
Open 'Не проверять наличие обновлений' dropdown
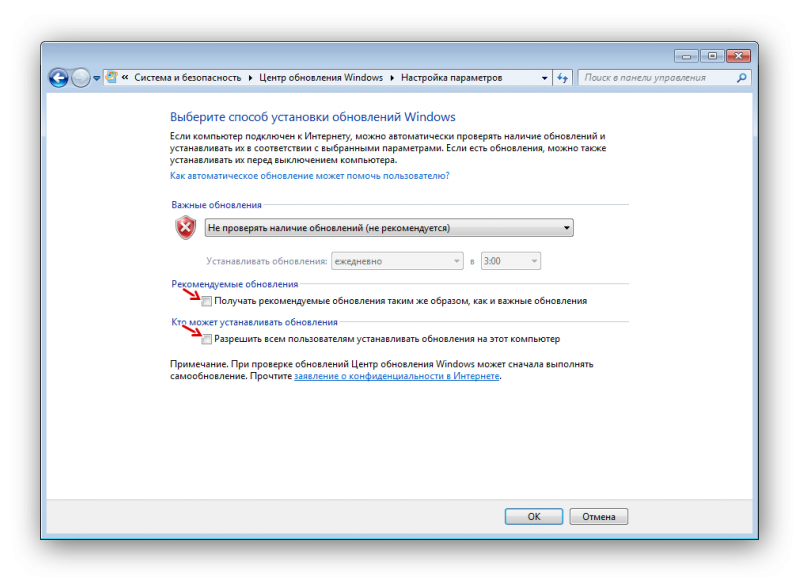(389, 228)
